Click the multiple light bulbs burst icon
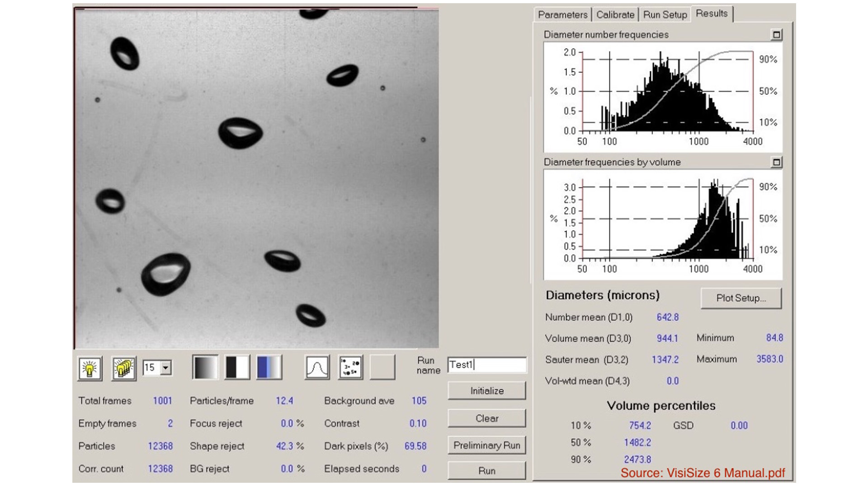The width and height of the screenshot is (868, 486). click(x=124, y=368)
